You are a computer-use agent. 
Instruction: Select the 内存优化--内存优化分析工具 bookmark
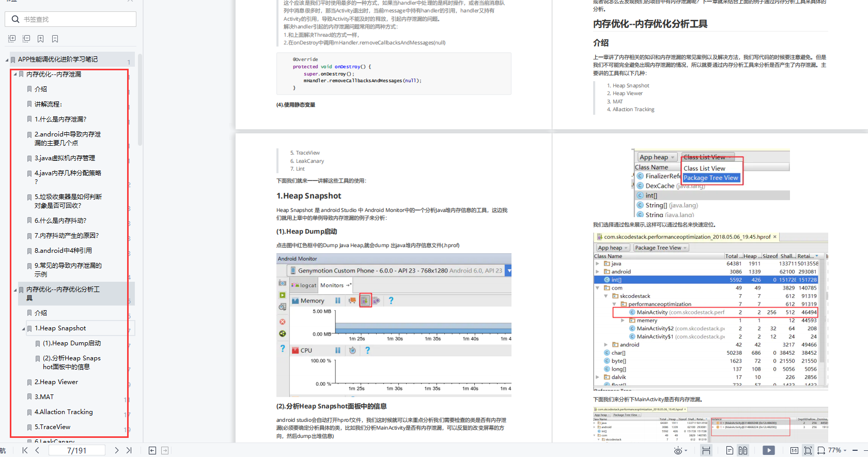(63, 294)
